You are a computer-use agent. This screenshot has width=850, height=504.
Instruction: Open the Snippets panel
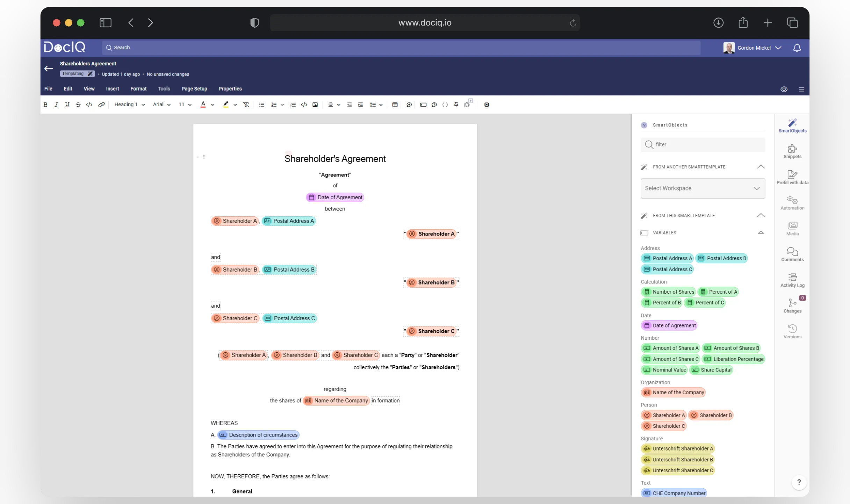792,151
